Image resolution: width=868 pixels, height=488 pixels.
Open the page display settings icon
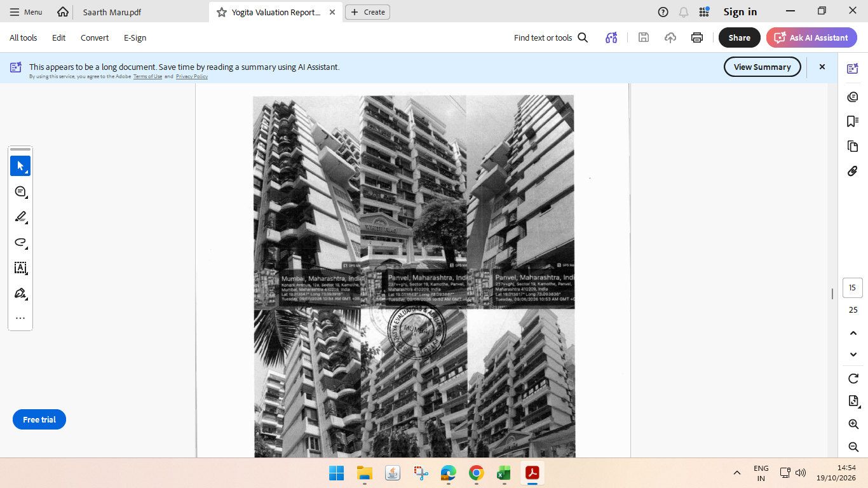[x=853, y=401]
